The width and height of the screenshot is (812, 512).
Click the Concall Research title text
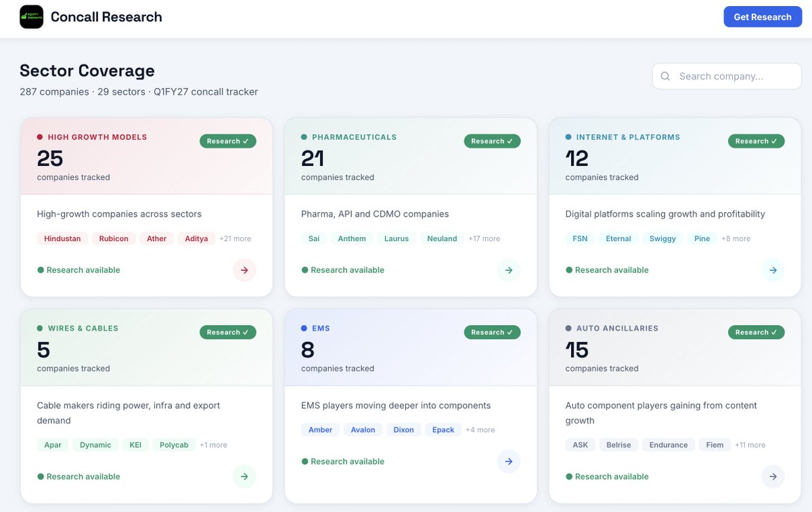tap(106, 17)
